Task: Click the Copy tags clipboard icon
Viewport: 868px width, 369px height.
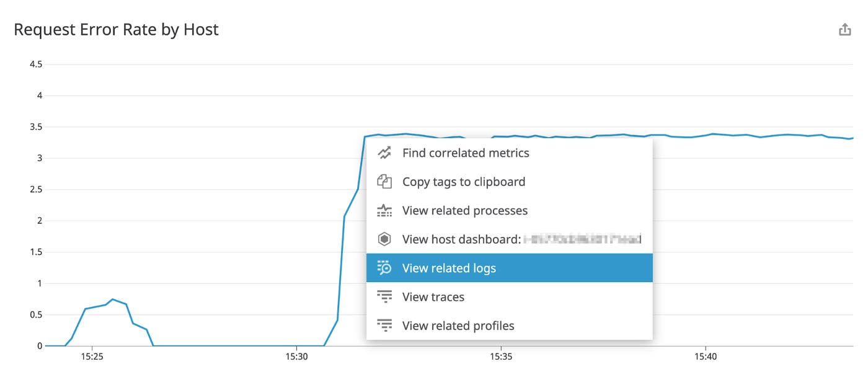Action: 384,181
